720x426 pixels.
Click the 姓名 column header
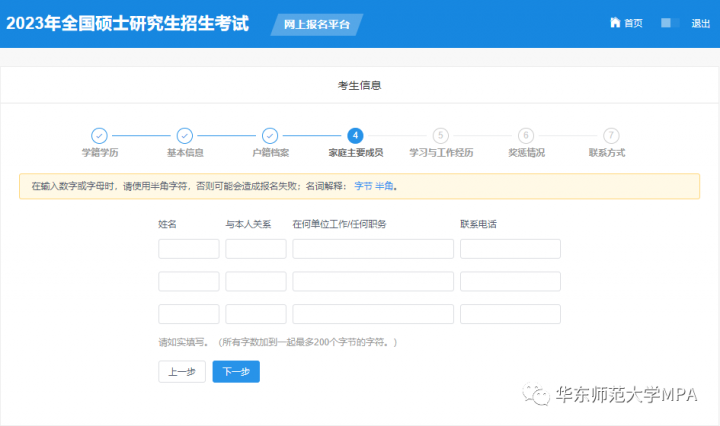pyautogui.click(x=167, y=224)
